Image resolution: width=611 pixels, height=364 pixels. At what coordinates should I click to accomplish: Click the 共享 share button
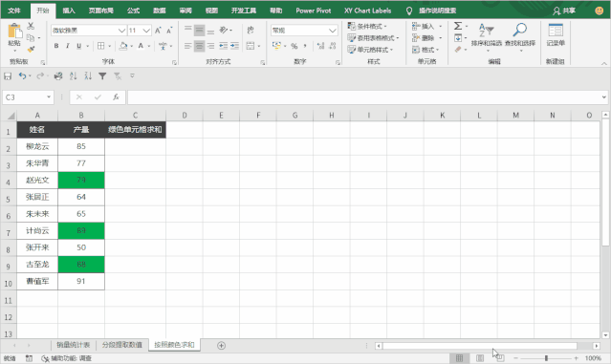point(564,11)
